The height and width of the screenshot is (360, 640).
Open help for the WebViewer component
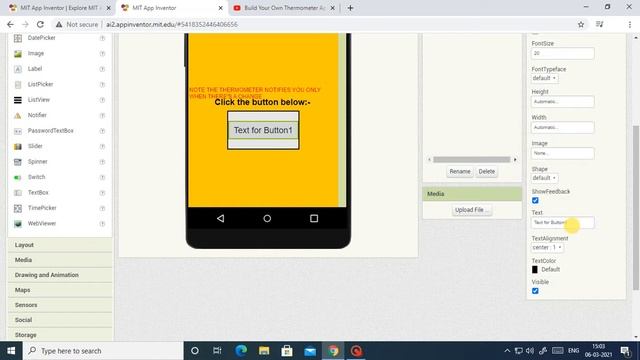(102, 224)
